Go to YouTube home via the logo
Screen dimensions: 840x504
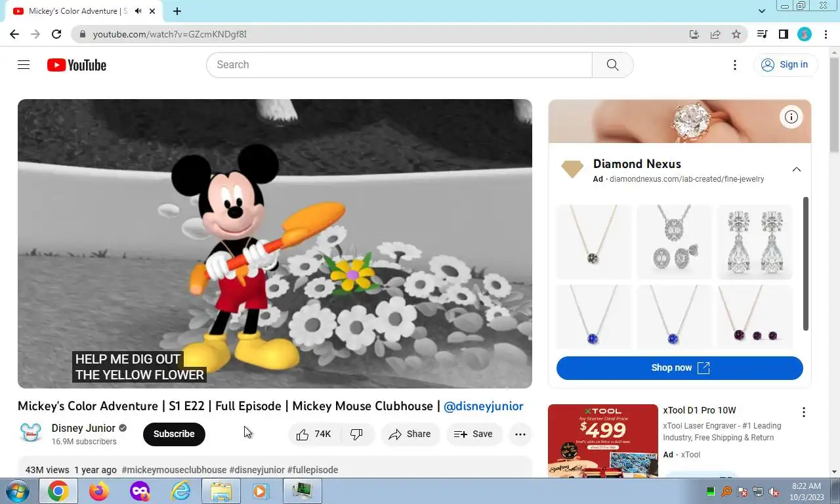[77, 65]
